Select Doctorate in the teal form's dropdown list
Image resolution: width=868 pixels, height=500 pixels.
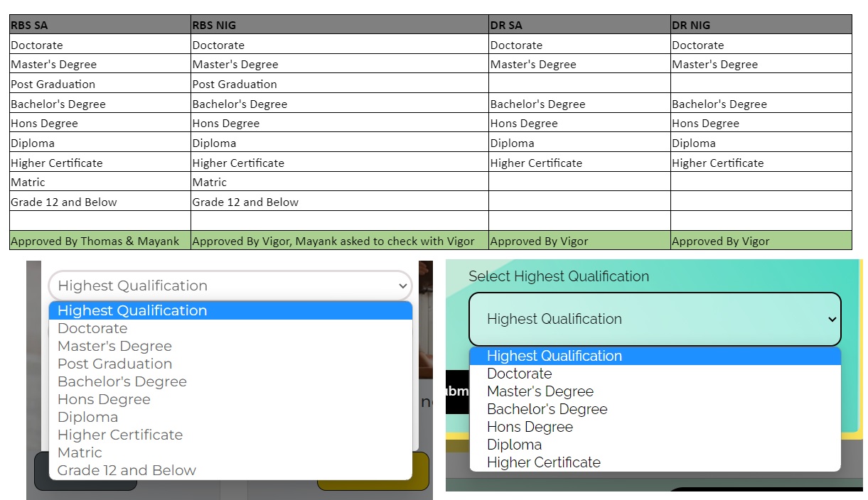519,374
